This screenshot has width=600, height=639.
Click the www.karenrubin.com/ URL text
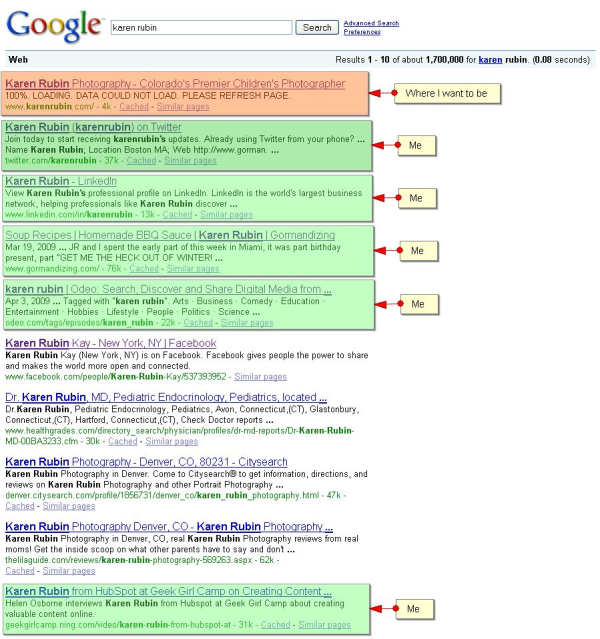pos(50,106)
